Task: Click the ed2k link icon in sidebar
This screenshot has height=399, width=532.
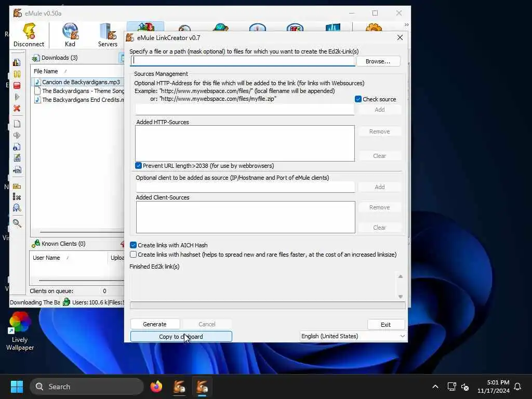Action: tap(17, 170)
